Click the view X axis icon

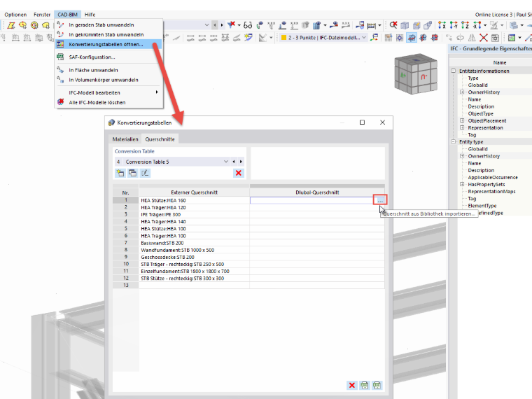[442, 24]
